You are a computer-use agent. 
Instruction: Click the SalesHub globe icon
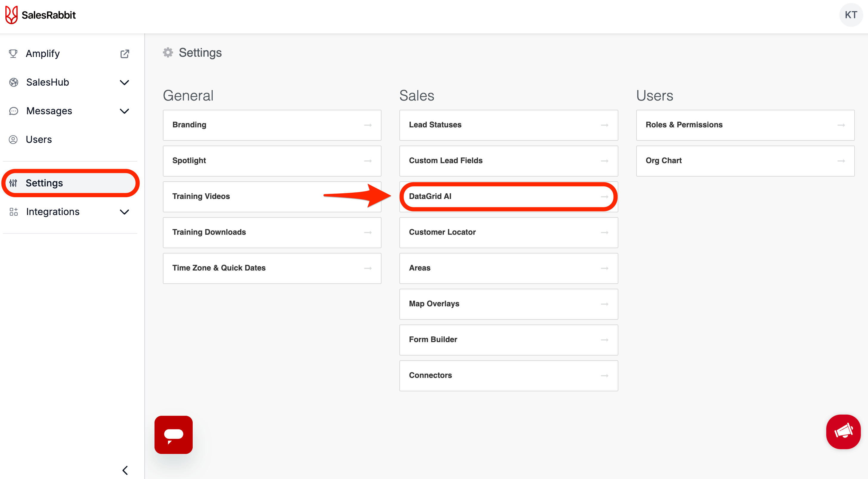tap(13, 82)
